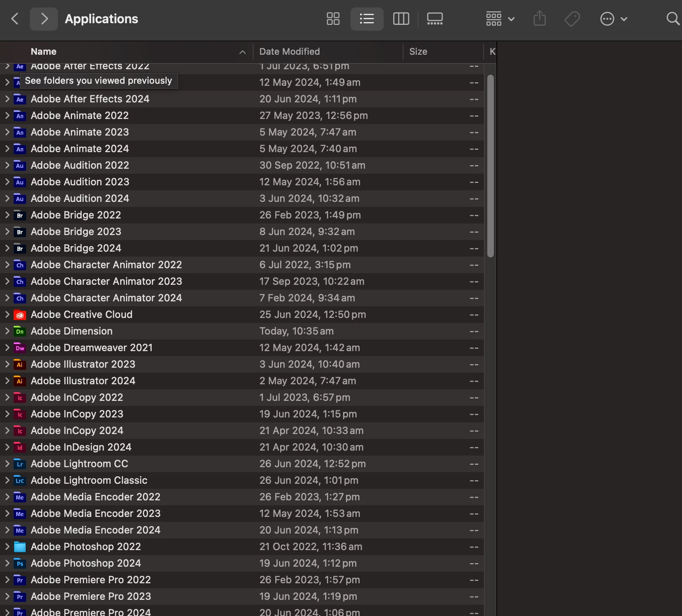Switch to list view
The image size is (682, 616).
367,19
